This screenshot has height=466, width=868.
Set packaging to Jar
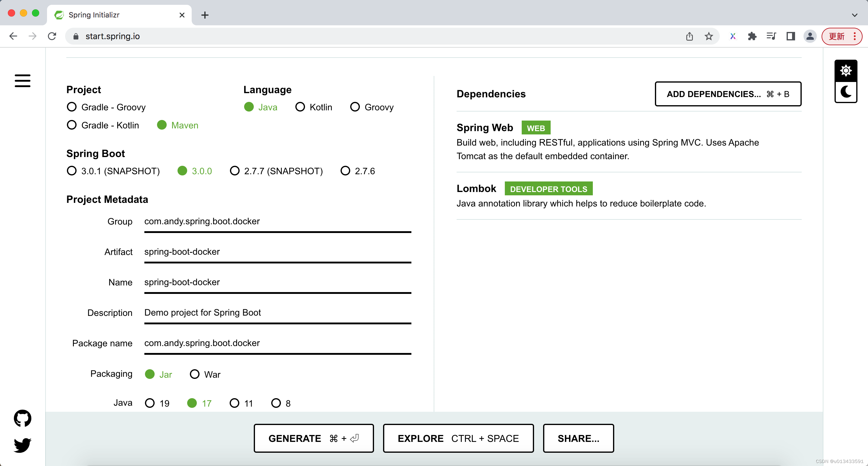click(x=158, y=374)
